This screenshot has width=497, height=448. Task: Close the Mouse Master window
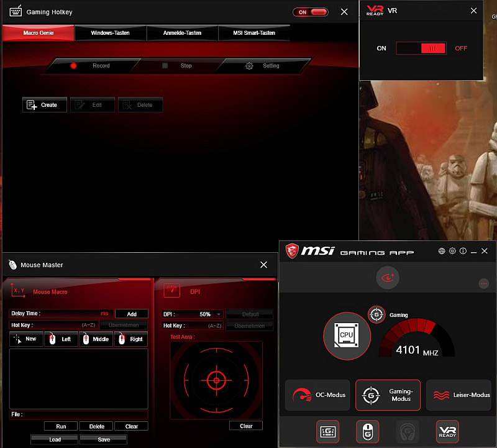(263, 265)
